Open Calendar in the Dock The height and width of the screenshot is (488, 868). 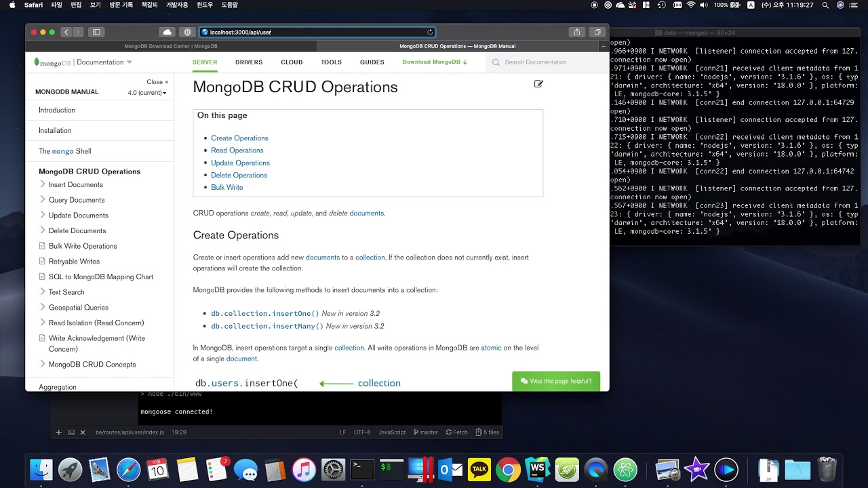pos(157,469)
